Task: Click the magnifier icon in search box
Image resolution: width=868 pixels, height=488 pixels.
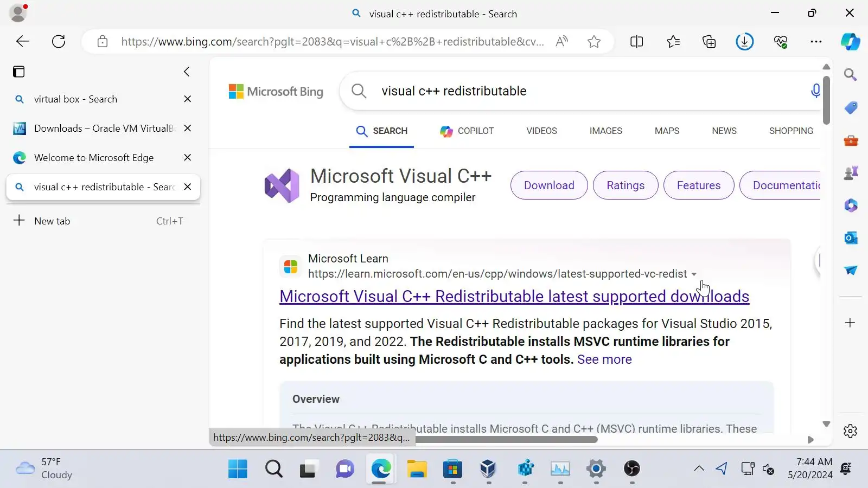Action: pyautogui.click(x=359, y=91)
